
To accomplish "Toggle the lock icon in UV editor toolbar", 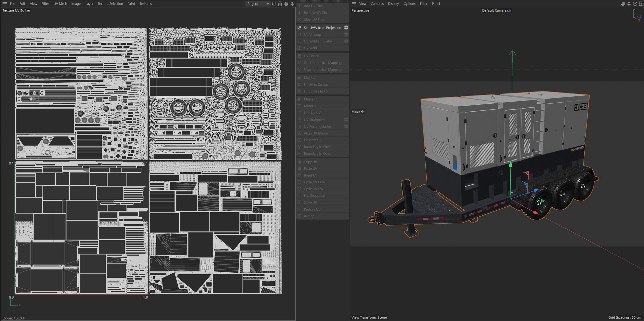I will (280, 4).
